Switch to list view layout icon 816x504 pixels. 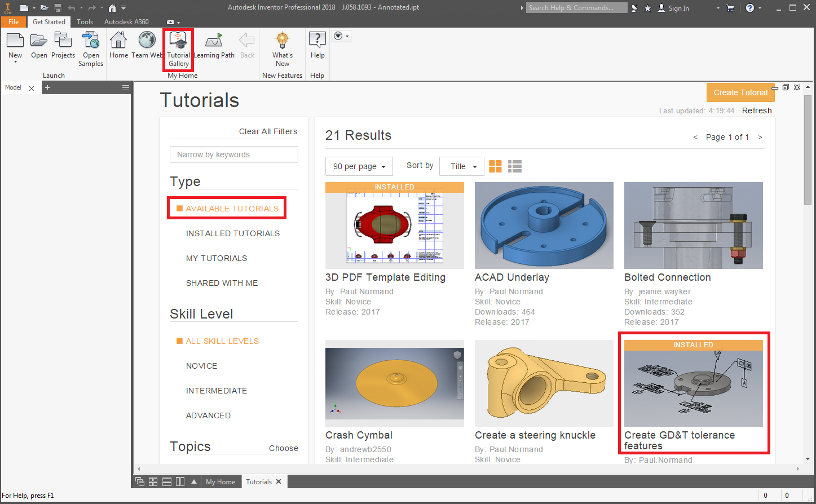514,166
